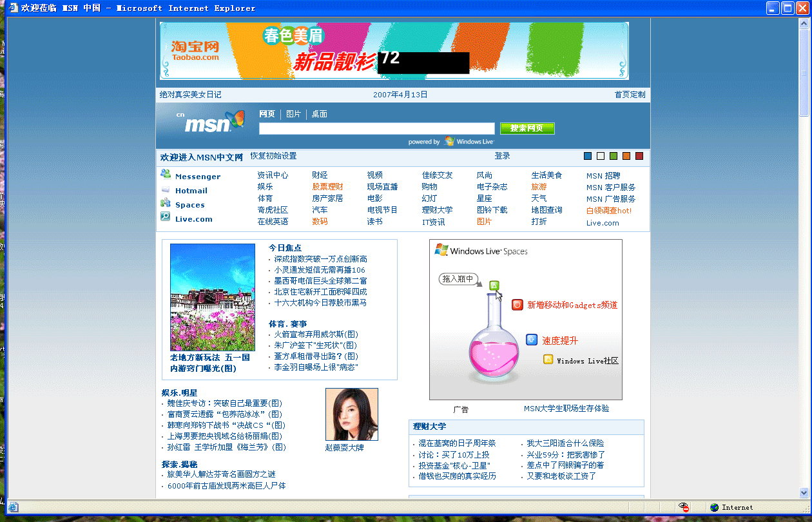Open the 资讯中心 channel
The width and height of the screenshot is (812, 522).
(273, 175)
